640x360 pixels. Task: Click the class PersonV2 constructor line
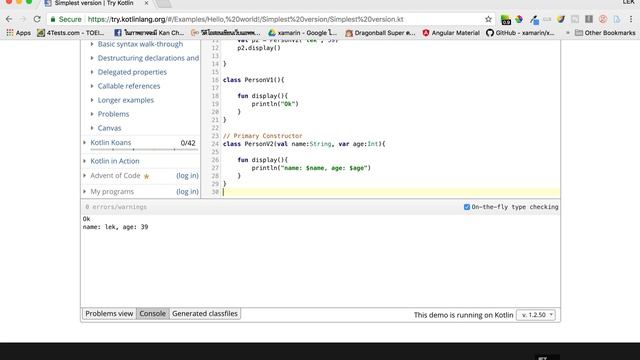(x=304, y=144)
